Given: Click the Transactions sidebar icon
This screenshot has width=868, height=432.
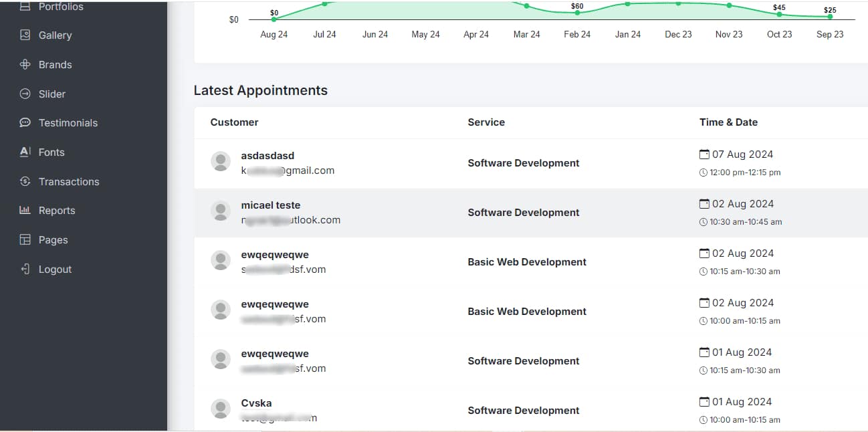Looking at the screenshot, I should point(25,181).
